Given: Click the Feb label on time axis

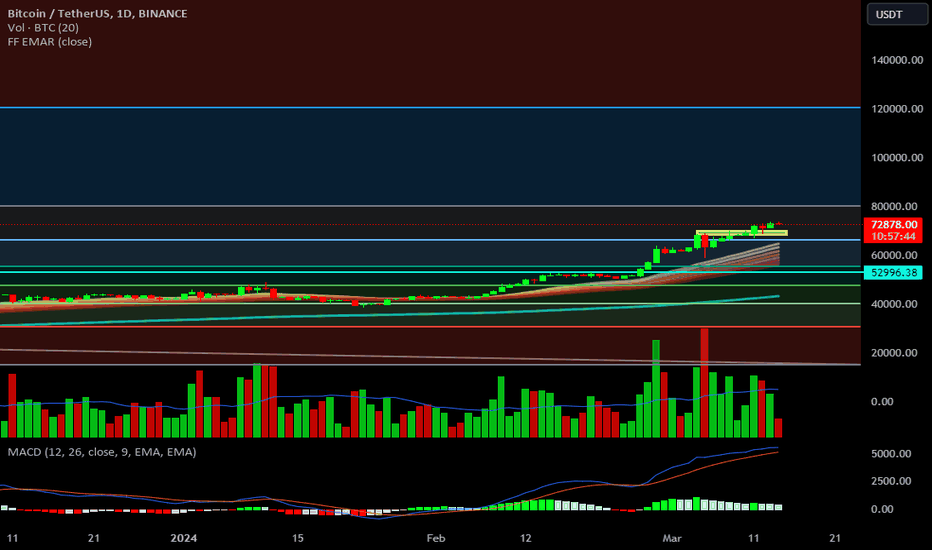Looking at the screenshot, I should point(436,538).
